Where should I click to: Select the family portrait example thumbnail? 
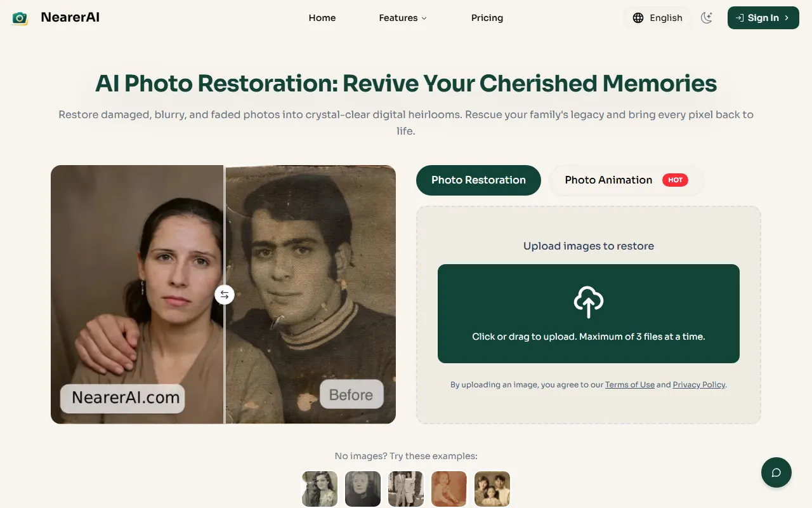pyautogui.click(x=492, y=488)
